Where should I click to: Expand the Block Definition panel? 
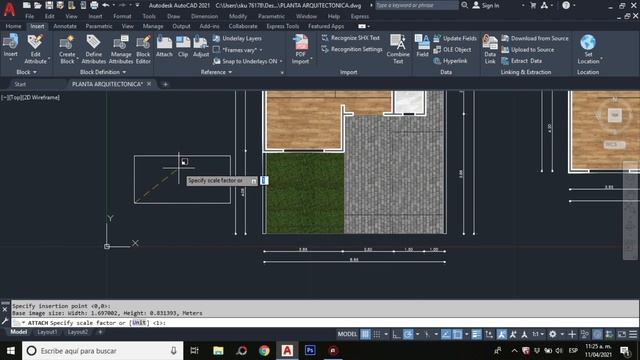click(103, 72)
